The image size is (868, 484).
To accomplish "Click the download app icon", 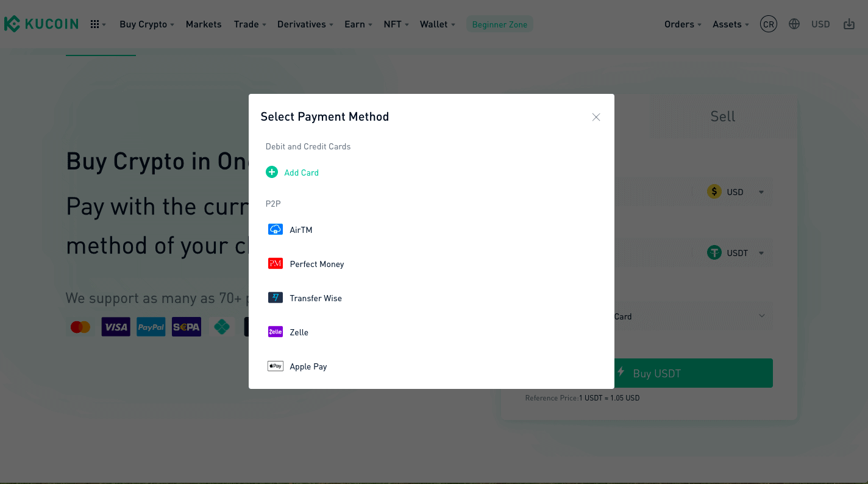I will tap(849, 24).
